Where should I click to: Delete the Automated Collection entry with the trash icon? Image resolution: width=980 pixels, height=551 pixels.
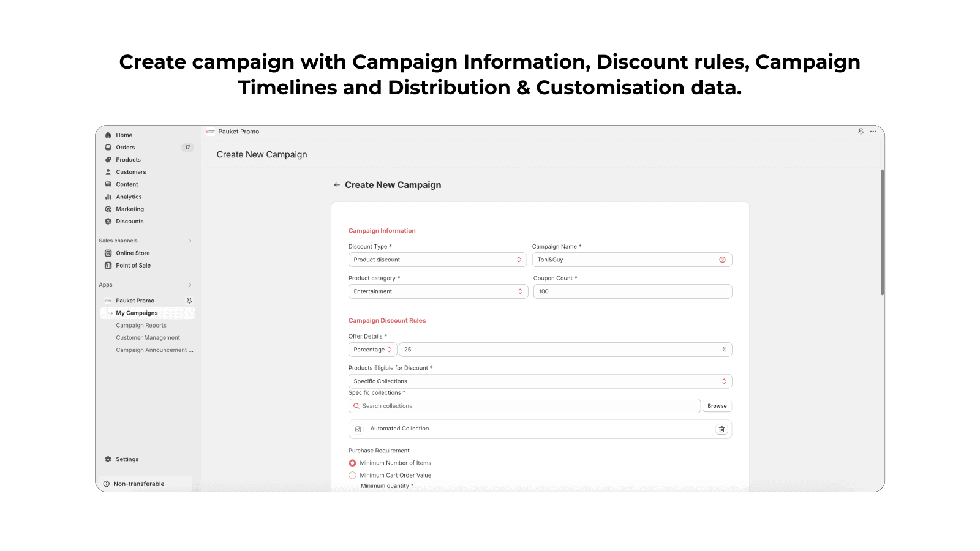(x=722, y=429)
